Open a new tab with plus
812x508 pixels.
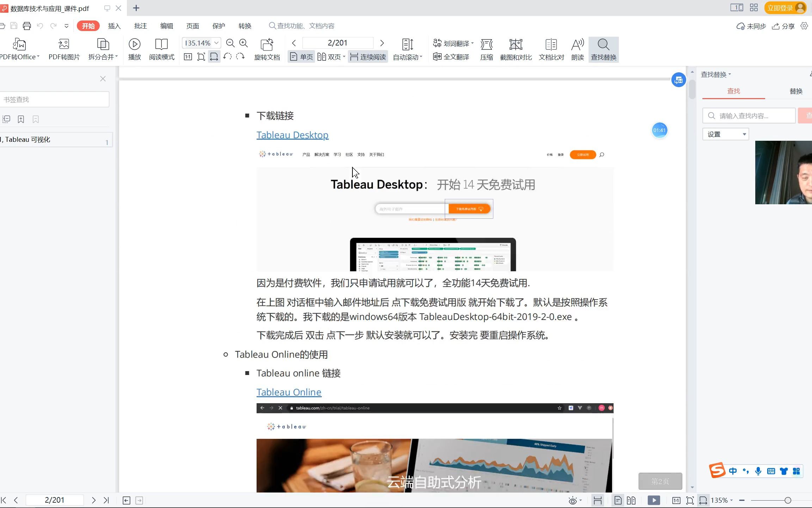[x=136, y=8]
